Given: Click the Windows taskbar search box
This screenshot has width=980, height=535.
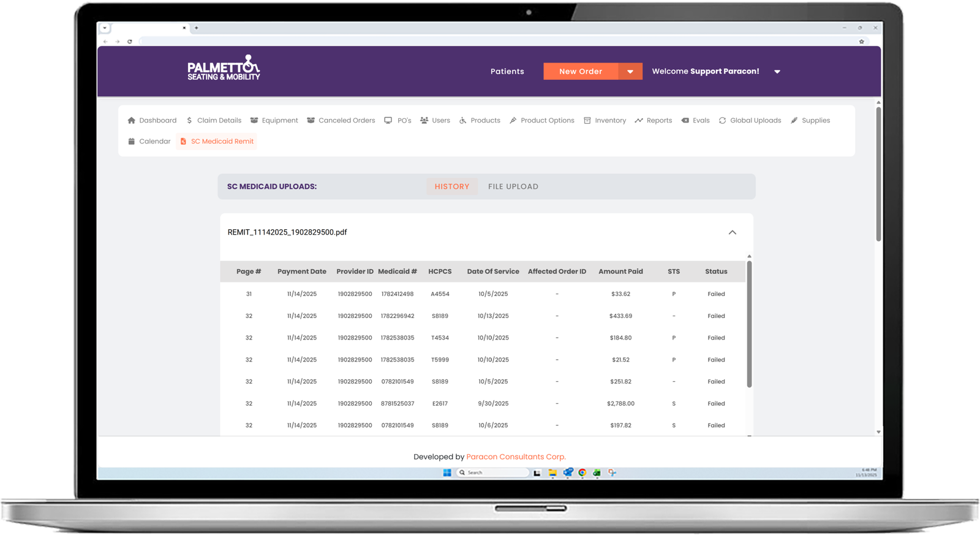Looking at the screenshot, I should [x=493, y=472].
